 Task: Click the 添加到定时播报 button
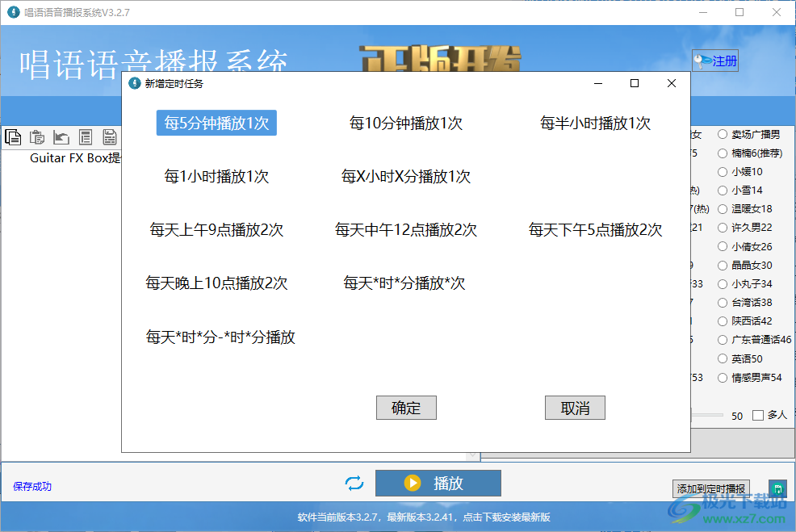710,488
